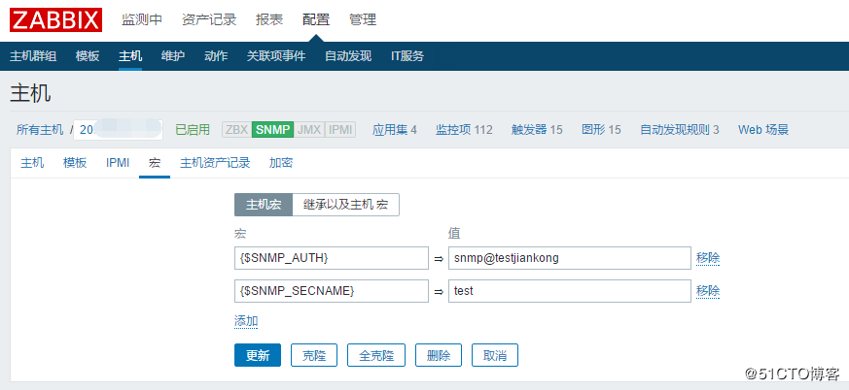Open the 监测中 top menu
Viewport: 849px width, 390px height.
coord(142,20)
